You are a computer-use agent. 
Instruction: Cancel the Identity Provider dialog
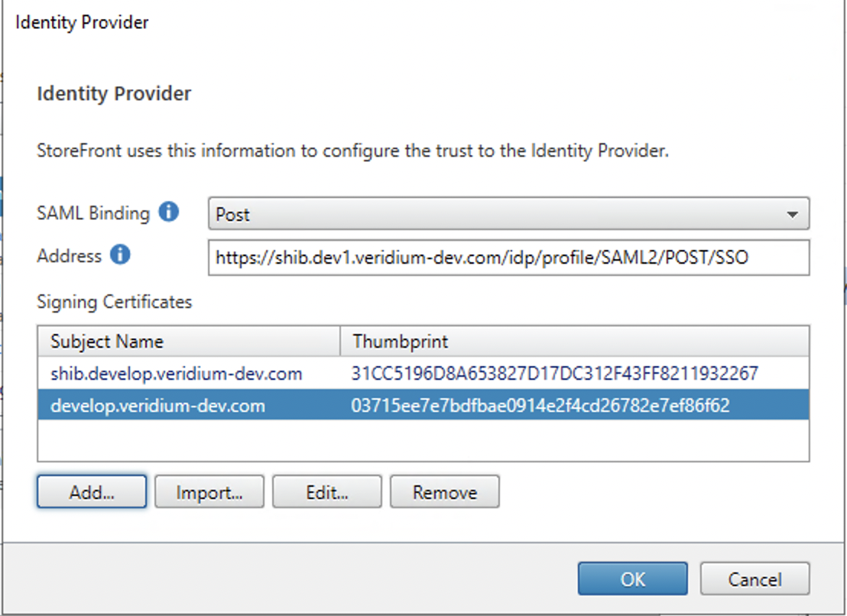coord(755,579)
